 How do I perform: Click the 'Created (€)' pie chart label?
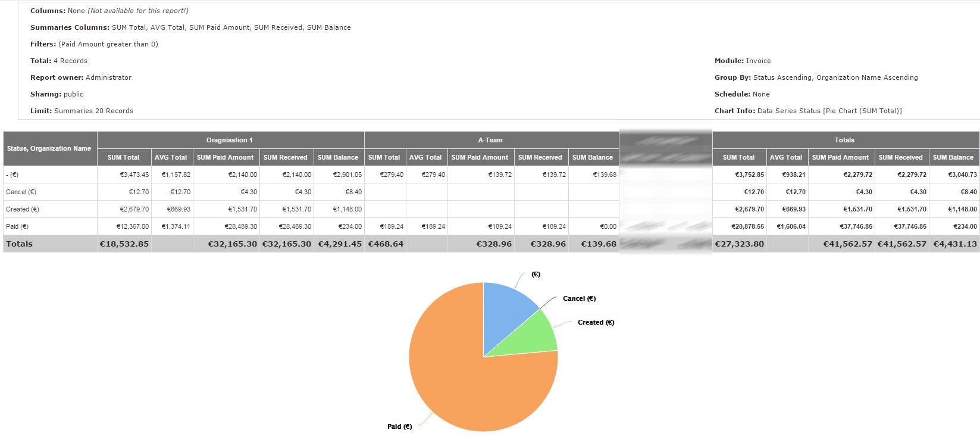[596, 322]
